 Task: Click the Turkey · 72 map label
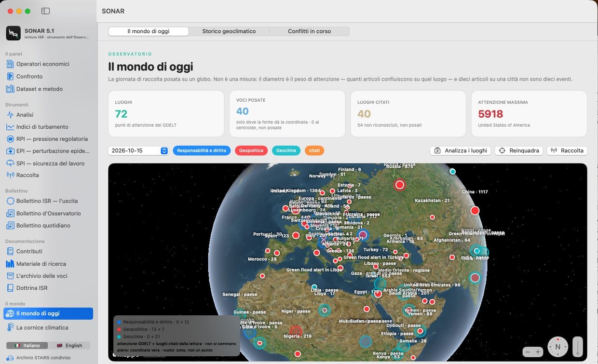[376, 250]
